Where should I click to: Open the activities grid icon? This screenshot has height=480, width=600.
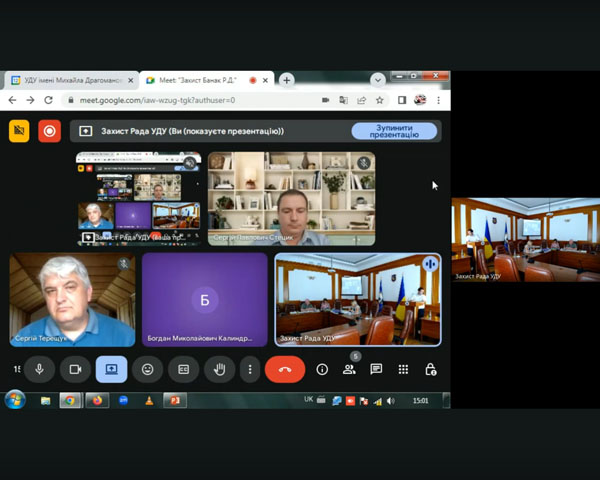pos(403,369)
